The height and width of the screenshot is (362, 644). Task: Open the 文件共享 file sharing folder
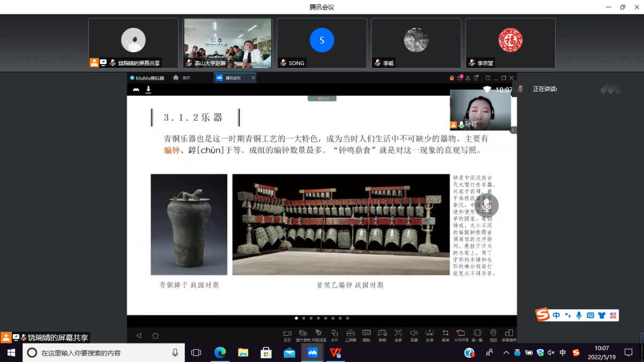click(461, 335)
